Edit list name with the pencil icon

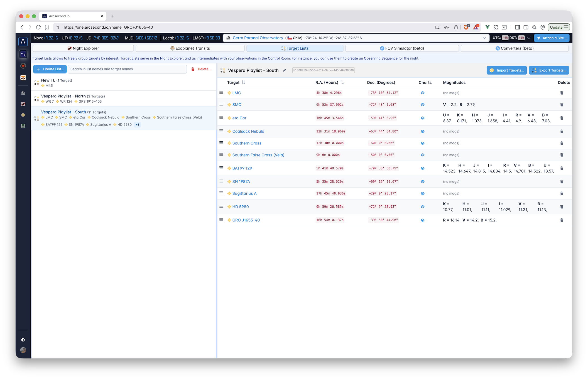click(x=284, y=70)
